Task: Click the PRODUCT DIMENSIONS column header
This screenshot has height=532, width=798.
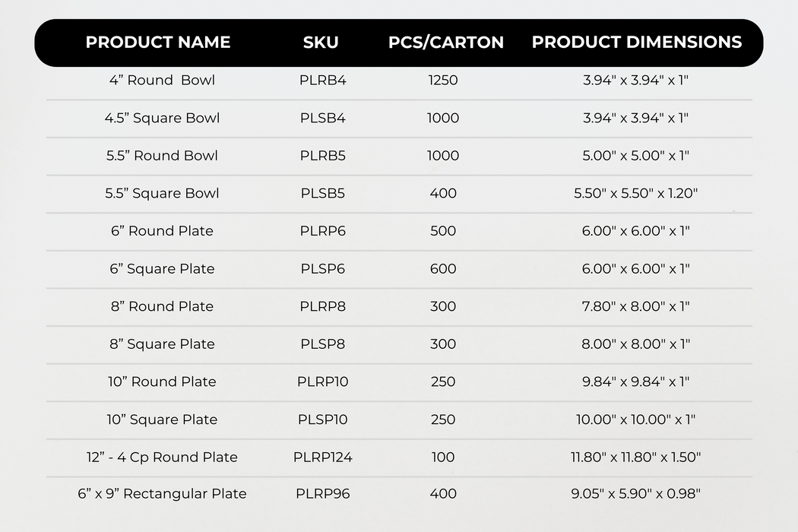Action: coord(637,43)
